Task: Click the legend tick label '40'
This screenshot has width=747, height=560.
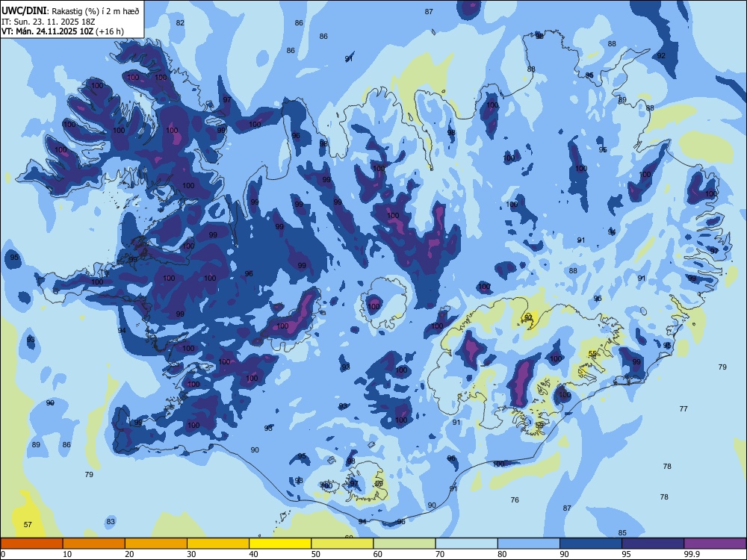Action: [253, 554]
